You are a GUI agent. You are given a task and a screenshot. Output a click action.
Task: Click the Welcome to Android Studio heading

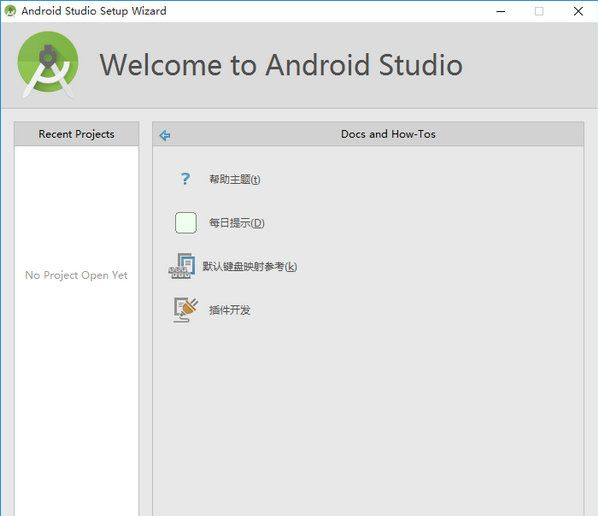click(x=281, y=64)
